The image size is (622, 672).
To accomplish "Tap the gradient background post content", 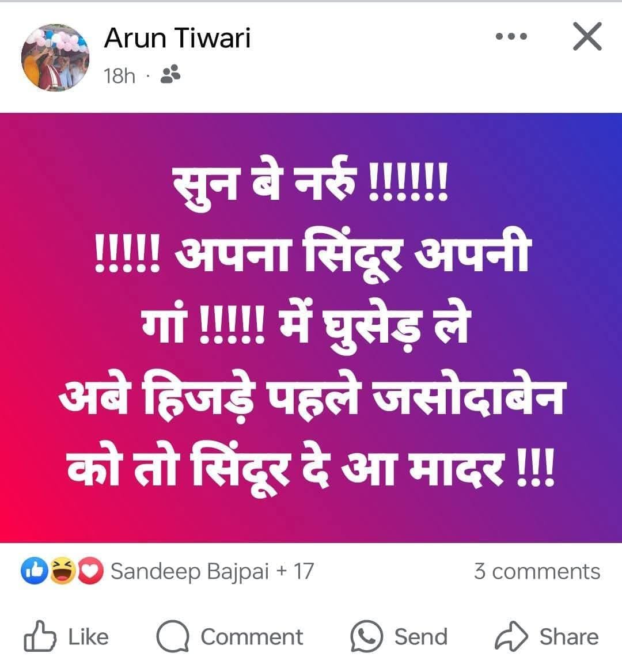I will [x=311, y=328].
